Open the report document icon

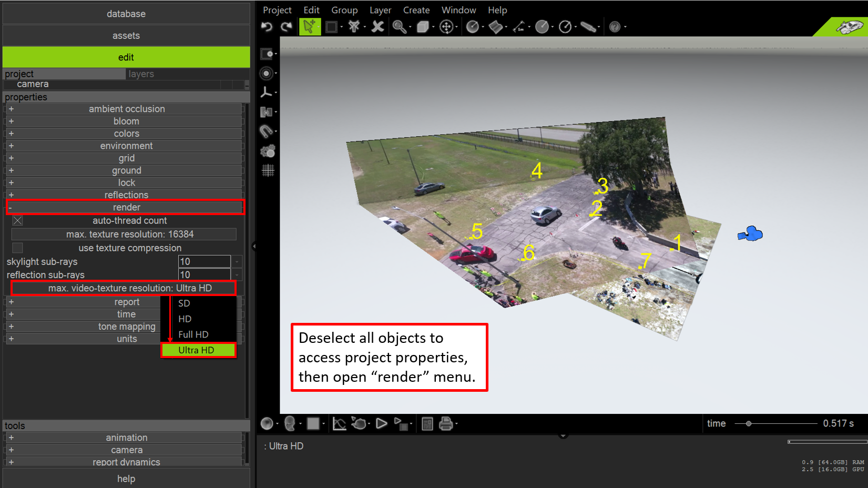pos(427,424)
